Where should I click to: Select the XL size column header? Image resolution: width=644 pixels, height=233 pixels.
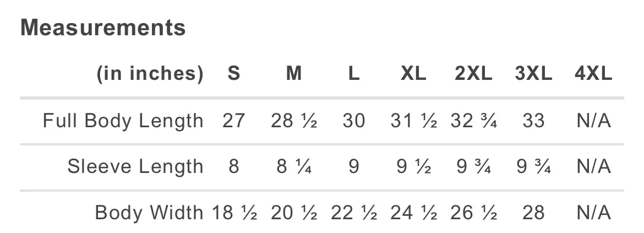(x=413, y=74)
